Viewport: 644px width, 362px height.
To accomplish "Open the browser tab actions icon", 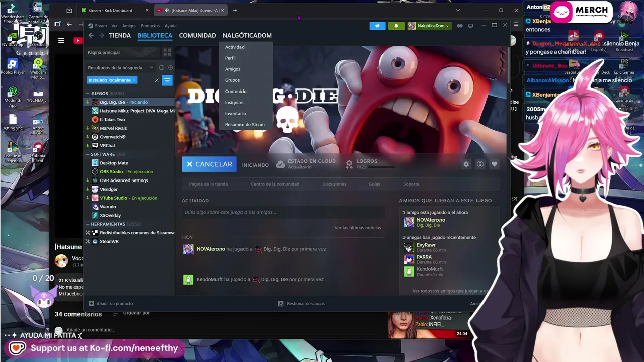I will 69,10.
